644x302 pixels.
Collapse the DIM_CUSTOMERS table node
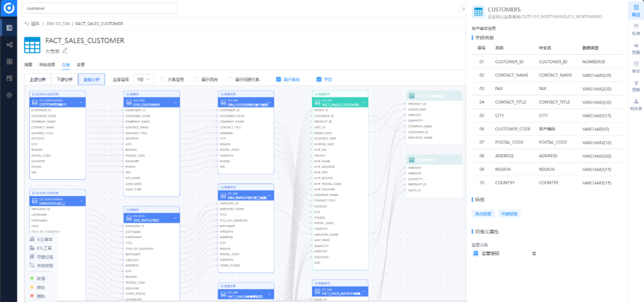[269, 103]
